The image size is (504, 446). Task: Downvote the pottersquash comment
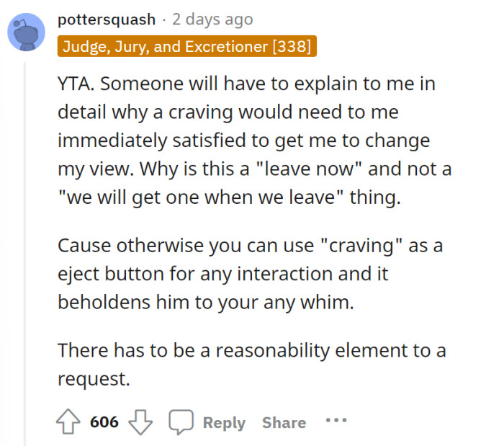tap(140, 422)
